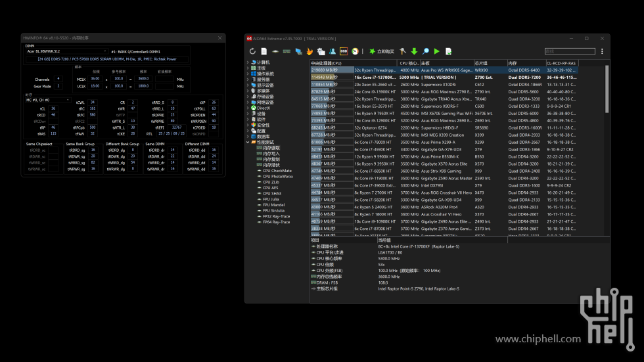Click the user silhouette toolbar icon
Viewport: 644px width, 362px height.
click(333, 51)
